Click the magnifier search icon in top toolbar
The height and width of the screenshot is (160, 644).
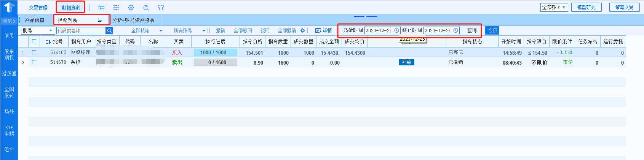(146, 8)
